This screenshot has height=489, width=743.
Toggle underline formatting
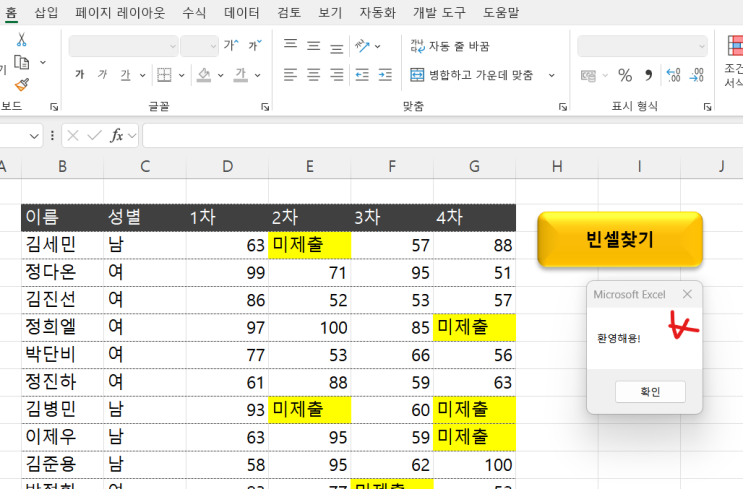point(125,75)
